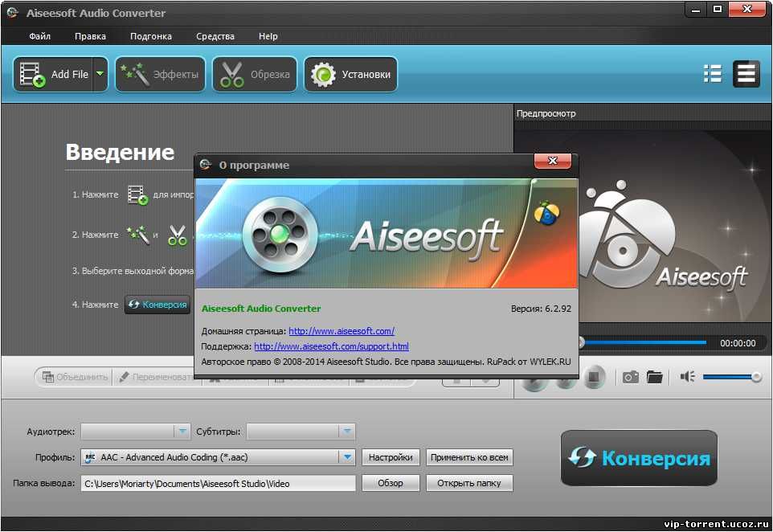Click the Объединить (Merge) button
This screenshot has width=773, height=532.
click(75, 377)
